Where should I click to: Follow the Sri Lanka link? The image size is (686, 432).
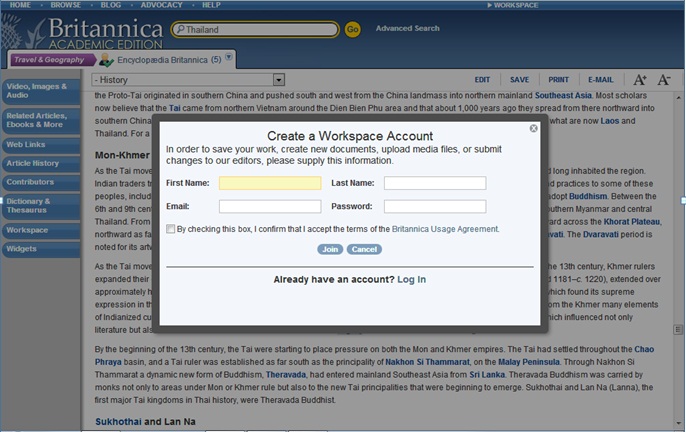pyautogui.click(x=487, y=375)
